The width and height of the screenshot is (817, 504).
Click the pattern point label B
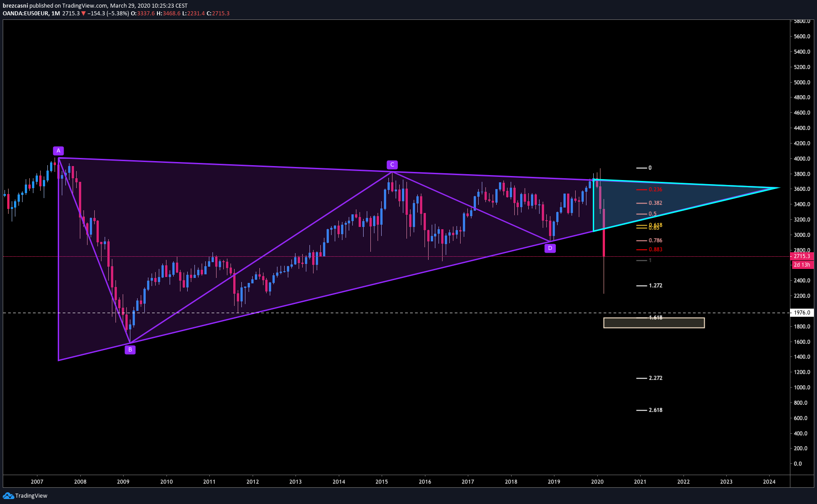130,350
